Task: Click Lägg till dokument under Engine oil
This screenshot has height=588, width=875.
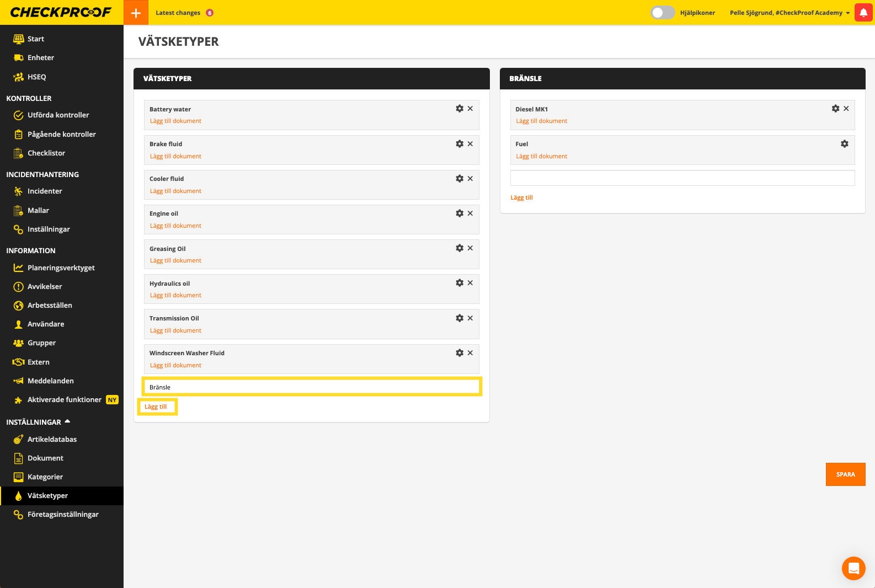Action: point(175,226)
